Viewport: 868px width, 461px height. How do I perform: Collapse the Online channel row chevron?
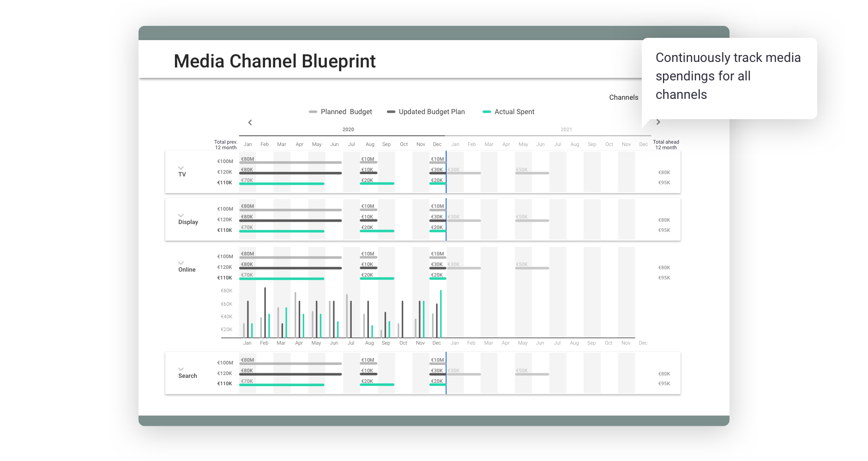click(x=181, y=263)
